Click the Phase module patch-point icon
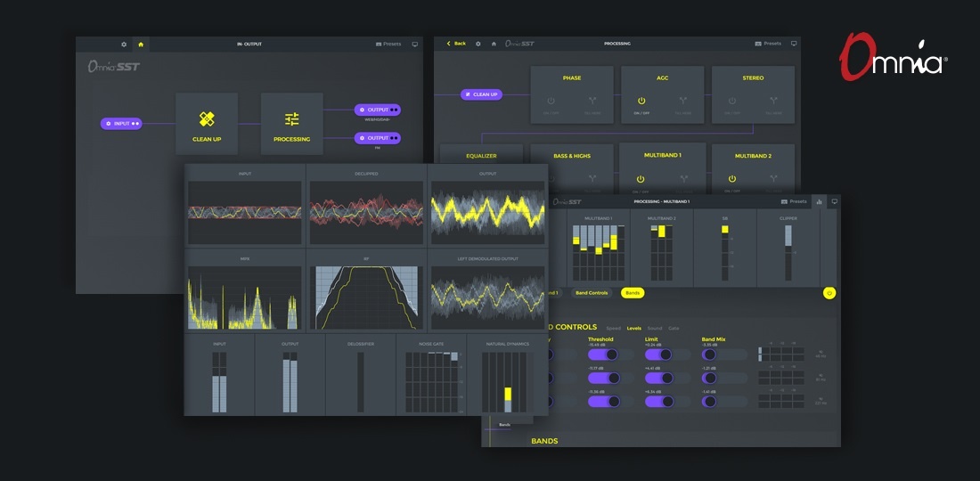Viewport: 980px width, 481px height. click(592, 101)
